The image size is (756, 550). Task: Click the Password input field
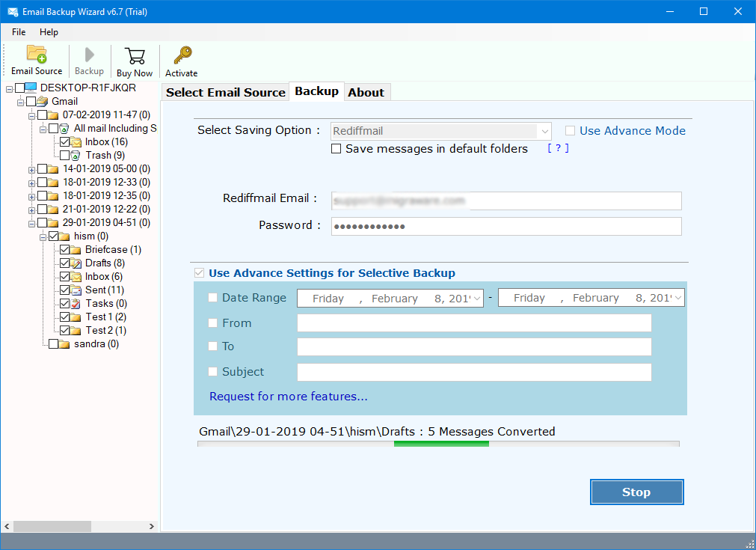506,226
